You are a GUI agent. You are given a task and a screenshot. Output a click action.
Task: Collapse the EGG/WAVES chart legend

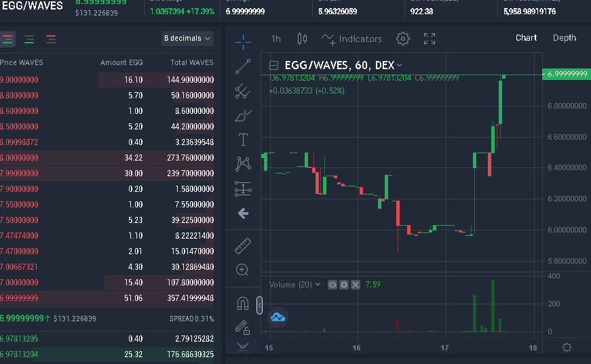point(273,66)
